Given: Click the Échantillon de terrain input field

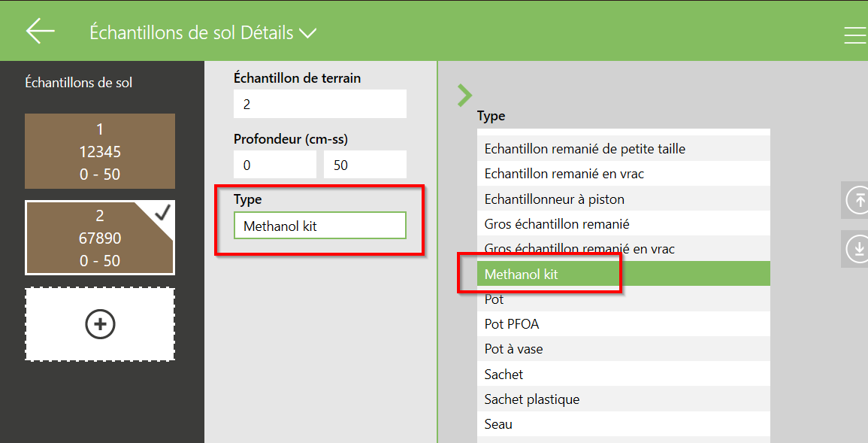Looking at the screenshot, I should point(319,103).
